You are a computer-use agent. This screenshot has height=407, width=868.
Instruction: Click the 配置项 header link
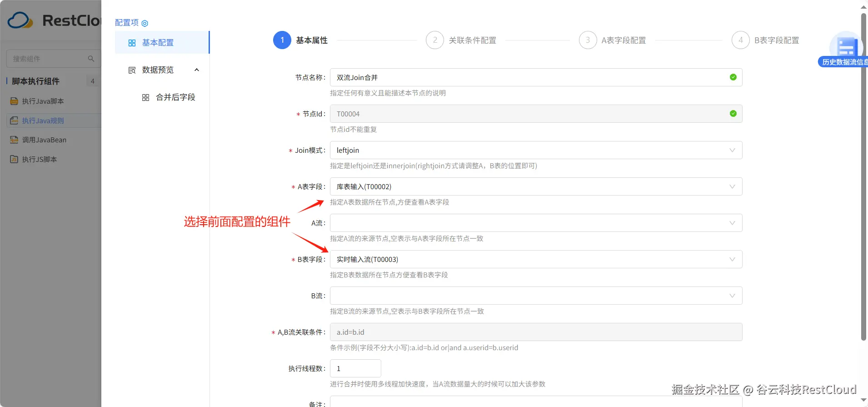127,23
